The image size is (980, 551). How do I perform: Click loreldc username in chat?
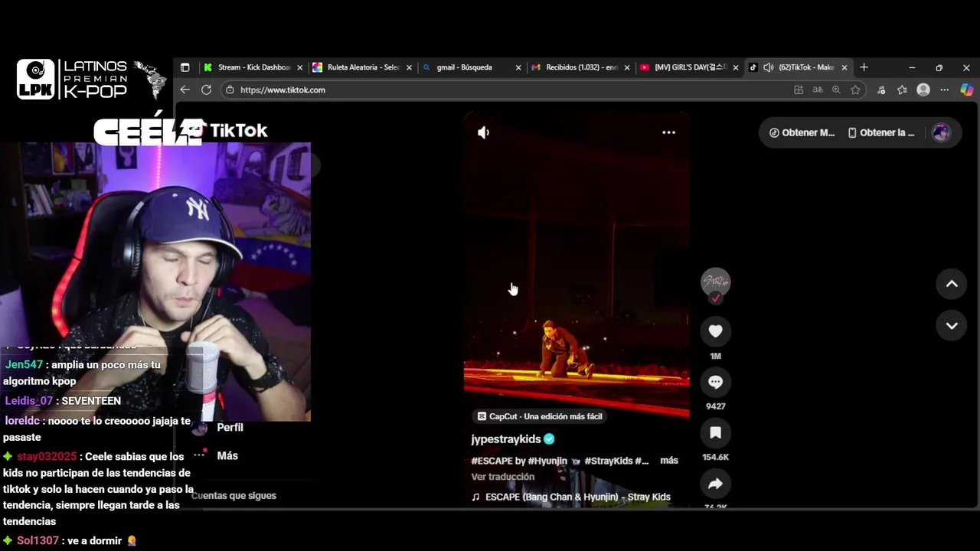coord(22,421)
